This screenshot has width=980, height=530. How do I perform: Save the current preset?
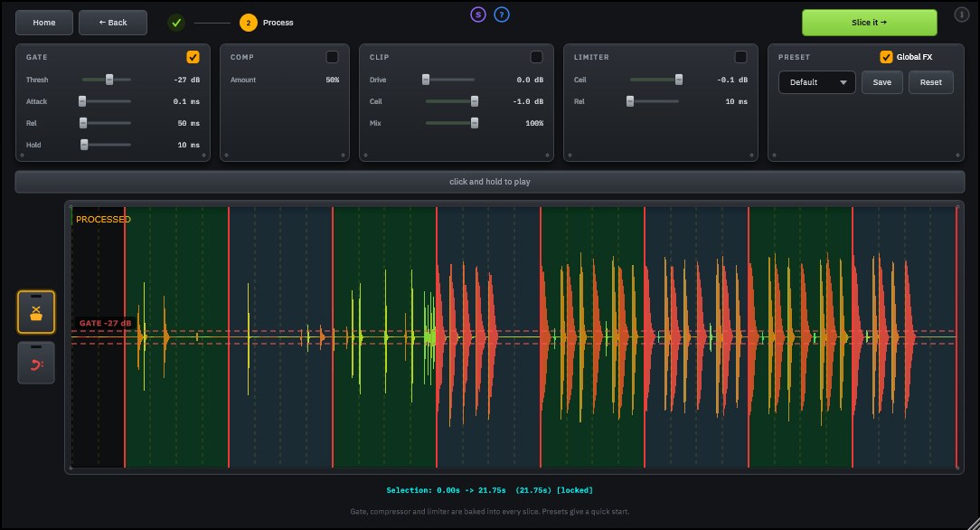pos(881,82)
